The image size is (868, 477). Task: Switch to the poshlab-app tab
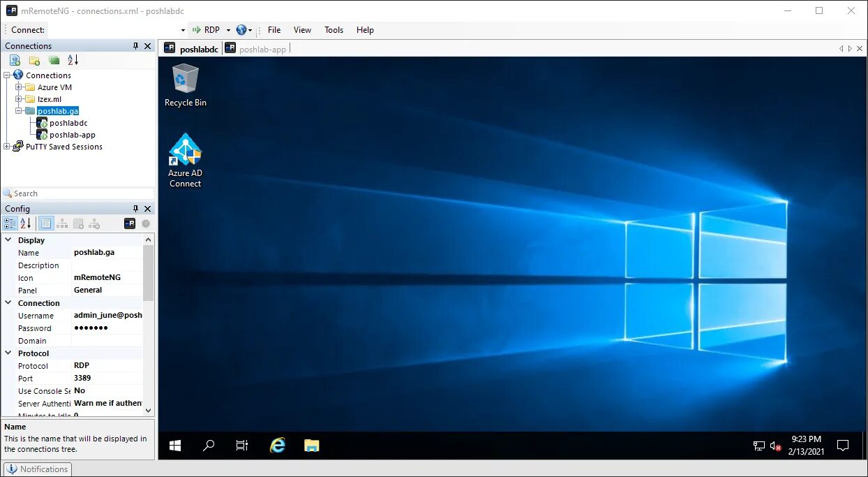click(255, 49)
